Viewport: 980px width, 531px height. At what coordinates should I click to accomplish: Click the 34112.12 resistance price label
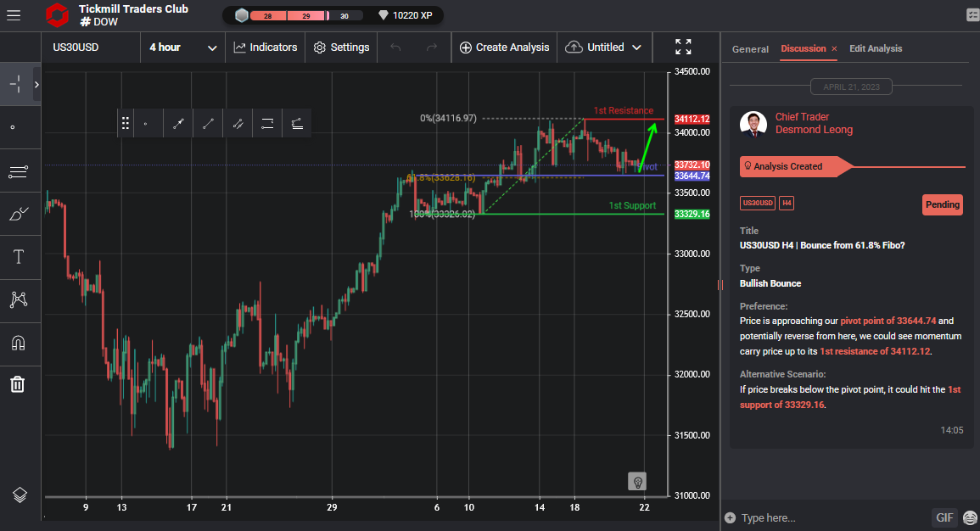coord(692,120)
